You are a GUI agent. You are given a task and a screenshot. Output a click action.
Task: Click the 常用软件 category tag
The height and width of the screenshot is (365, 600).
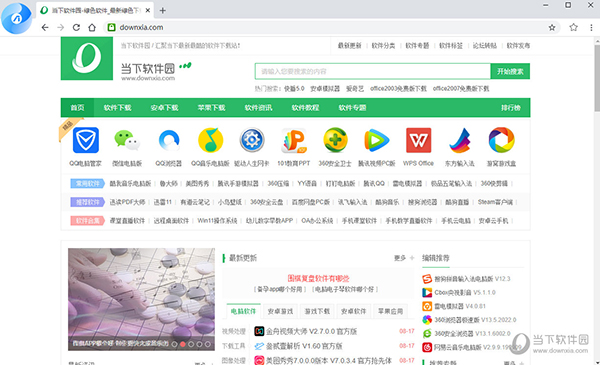click(x=88, y=184)
